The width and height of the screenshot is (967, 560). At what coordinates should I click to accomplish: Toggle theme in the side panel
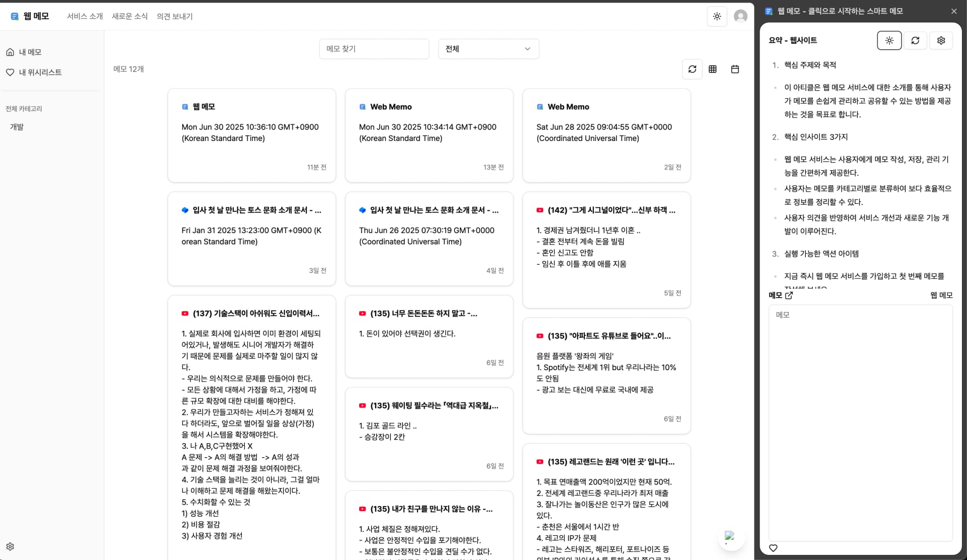(889, 40)
